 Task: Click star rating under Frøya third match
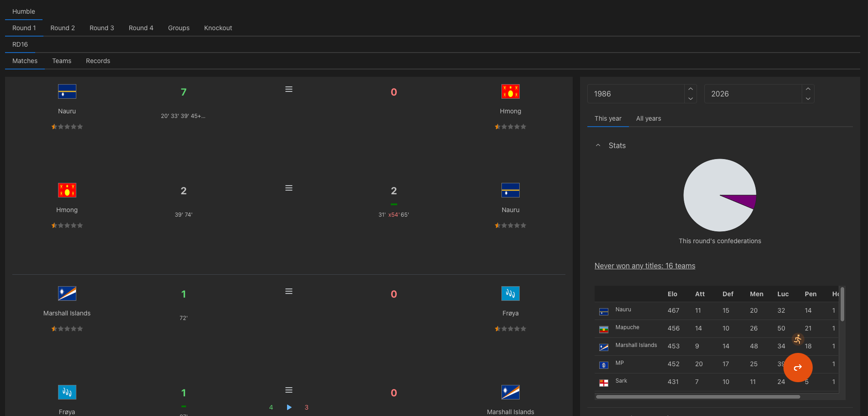(511, 329)
